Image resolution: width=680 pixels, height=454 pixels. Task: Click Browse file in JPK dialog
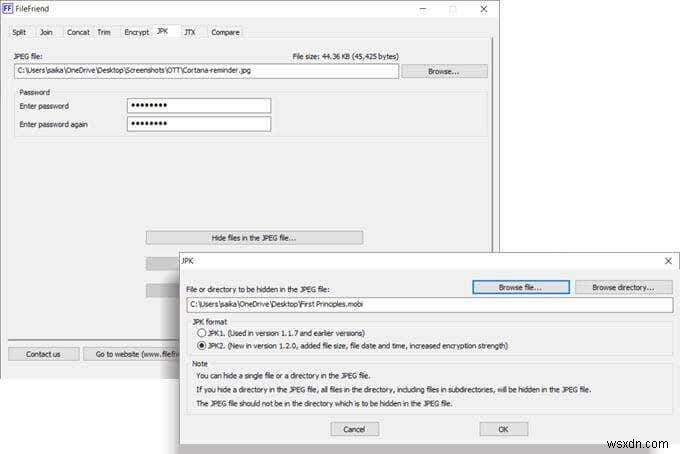(521, 287)
